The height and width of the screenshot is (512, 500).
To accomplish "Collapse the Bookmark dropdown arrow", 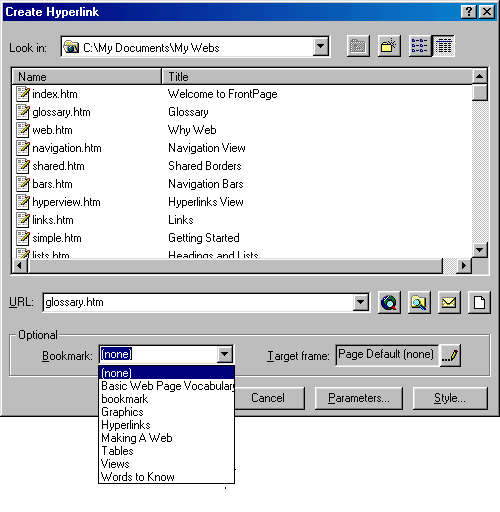I will pyautogui.click(x=225, y=354).
